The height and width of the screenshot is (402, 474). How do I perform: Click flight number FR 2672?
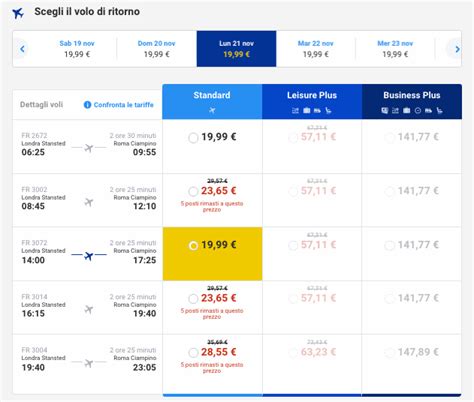pos(34,135)
